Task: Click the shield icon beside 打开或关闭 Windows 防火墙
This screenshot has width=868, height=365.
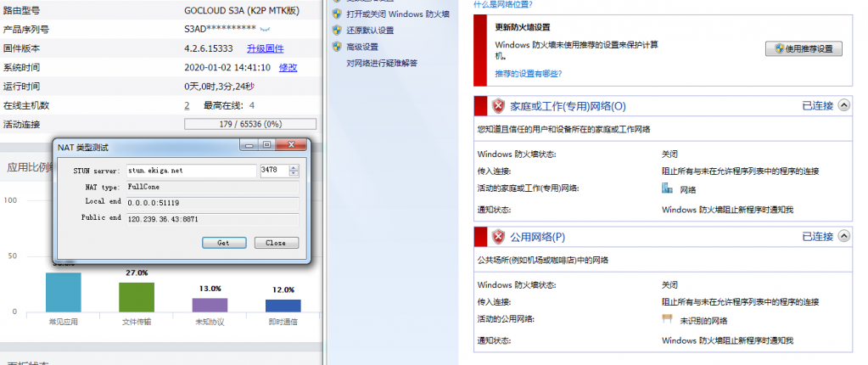Action: (337, 14)
